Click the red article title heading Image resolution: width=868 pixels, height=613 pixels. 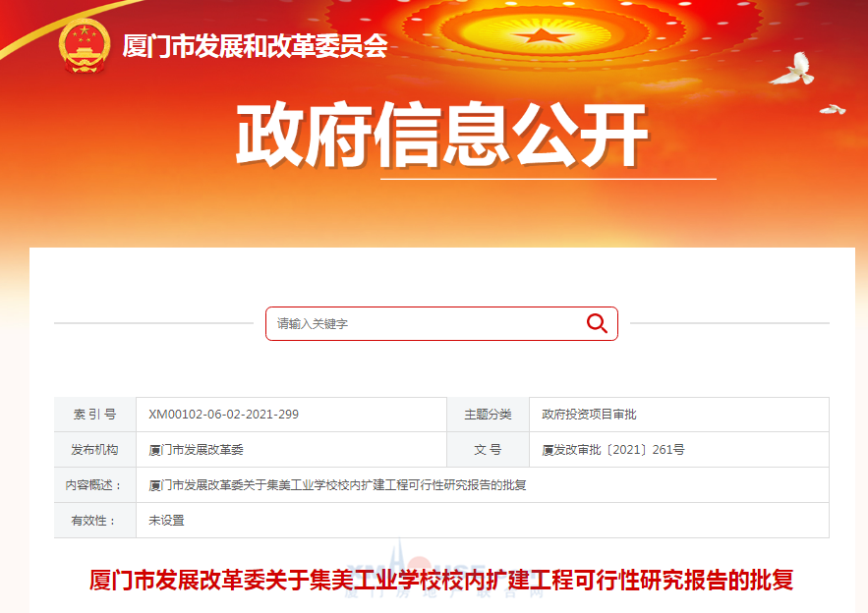tap(441, 580)
